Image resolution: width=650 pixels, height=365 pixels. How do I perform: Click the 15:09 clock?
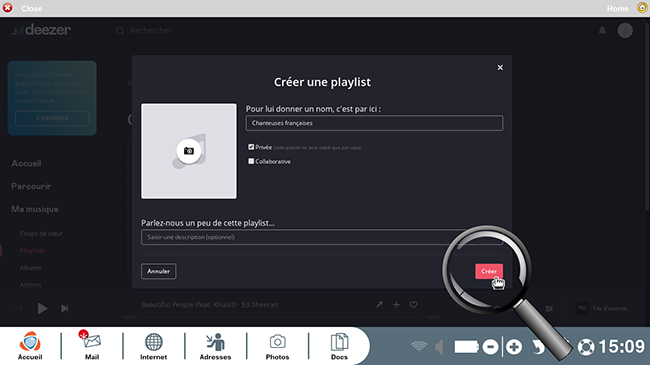[622, 346]
